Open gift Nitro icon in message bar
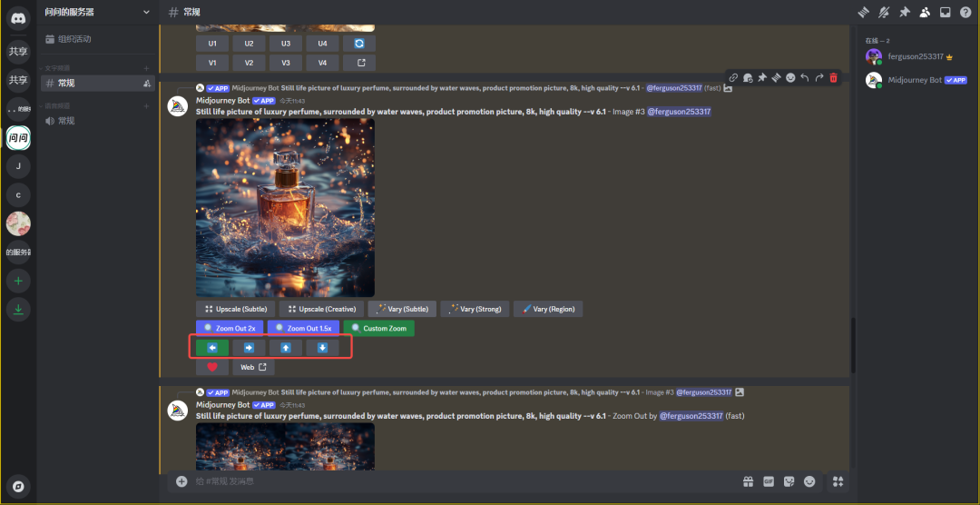The height and width of the screenshot is (505, 980). [748, 481]
